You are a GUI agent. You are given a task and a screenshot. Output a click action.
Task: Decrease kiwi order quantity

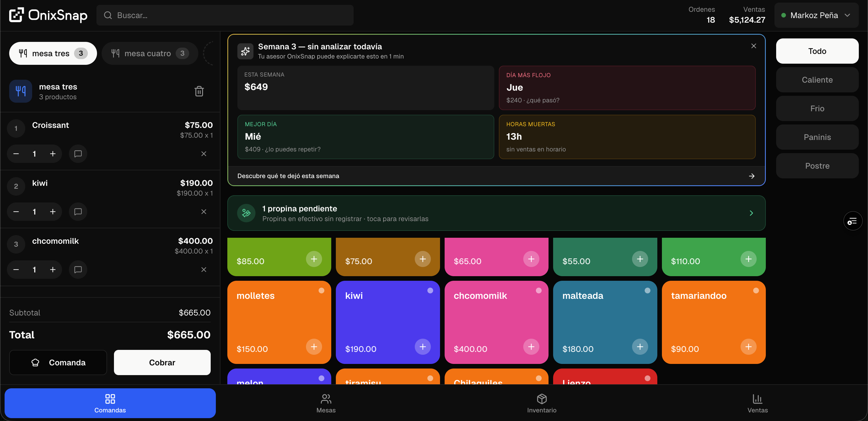[16, 212]
